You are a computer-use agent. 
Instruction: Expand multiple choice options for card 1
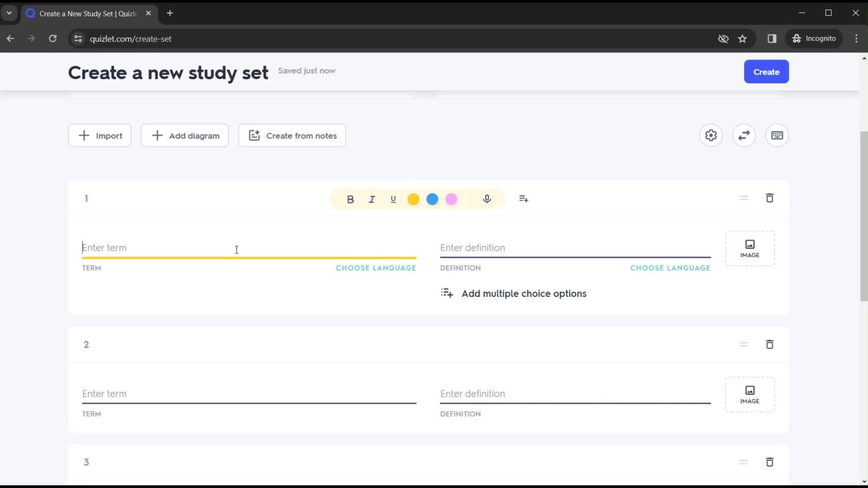point(514,293)
